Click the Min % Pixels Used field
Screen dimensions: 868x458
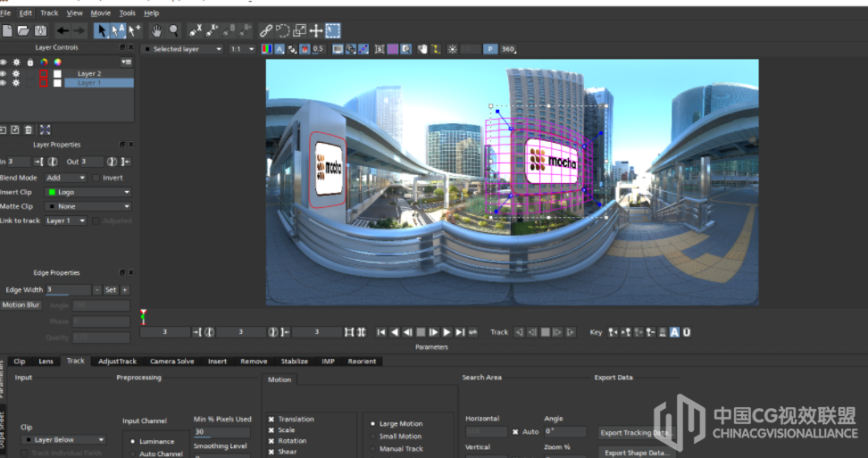click(222, 432)
